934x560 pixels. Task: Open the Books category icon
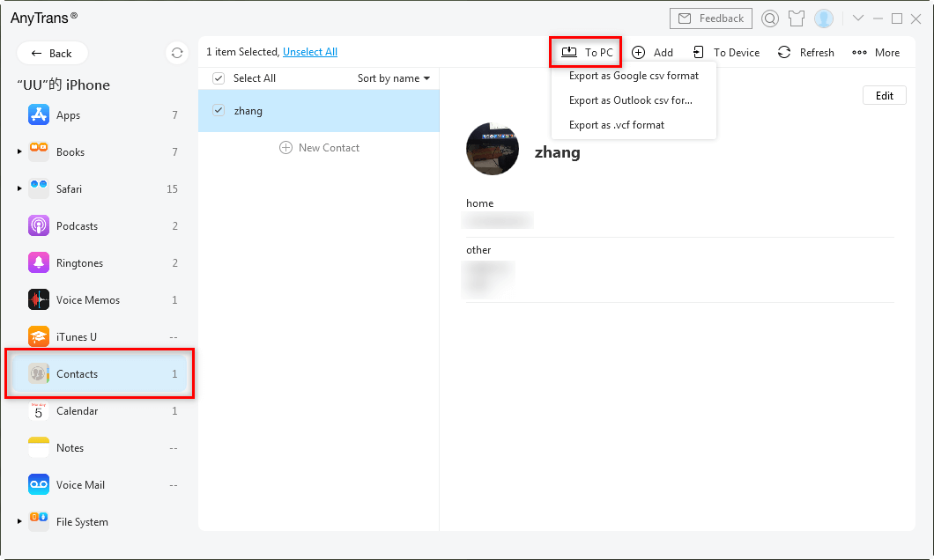(x=39, y=151)
